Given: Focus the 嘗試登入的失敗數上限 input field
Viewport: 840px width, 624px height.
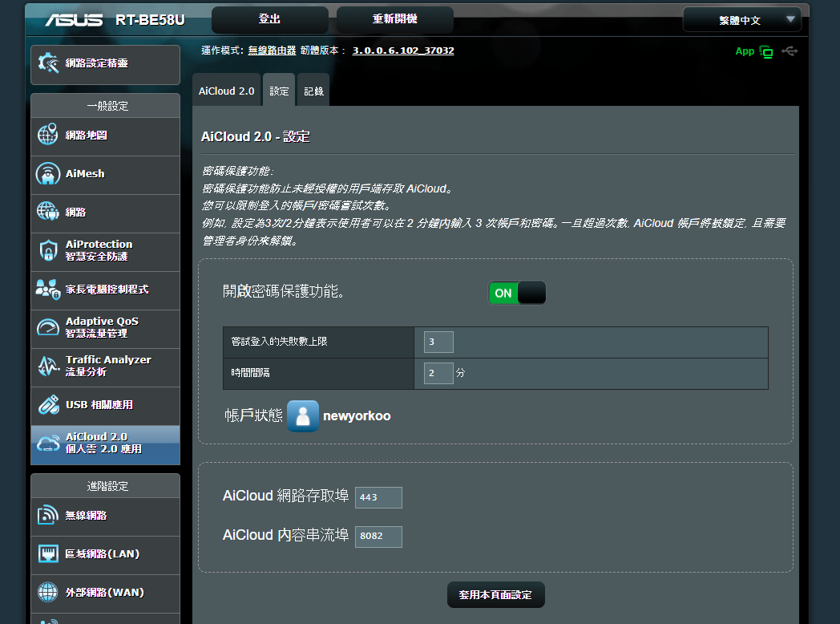Looking at the screenshot, I should pos(438,342).
